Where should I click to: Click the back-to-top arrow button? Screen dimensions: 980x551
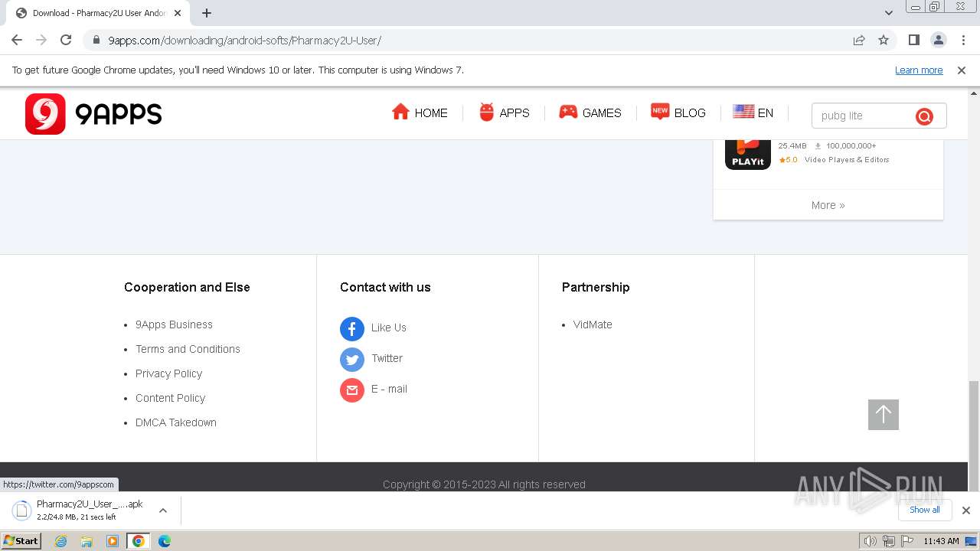click(x=884, y=415)
